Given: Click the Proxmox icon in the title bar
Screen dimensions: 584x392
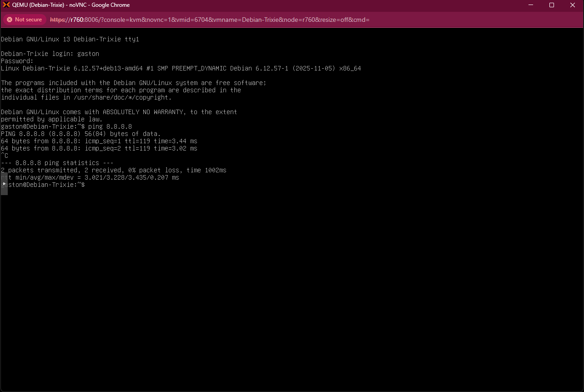Looking at the screenshot, I should click(x=6, y=5).
